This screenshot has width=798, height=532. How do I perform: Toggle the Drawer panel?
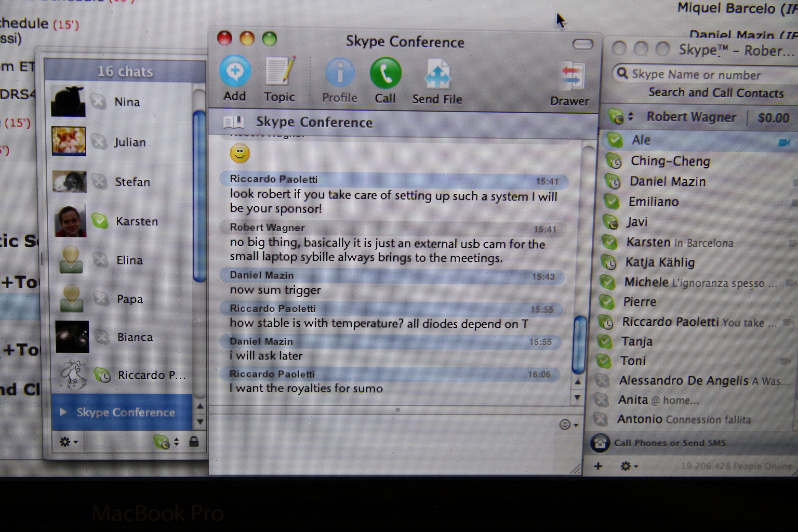coord(570,77)
